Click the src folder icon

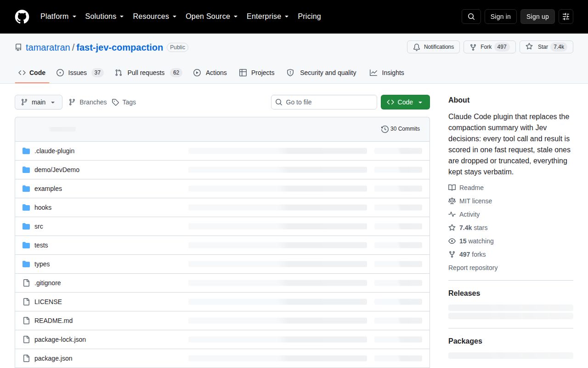pos(26,226)
